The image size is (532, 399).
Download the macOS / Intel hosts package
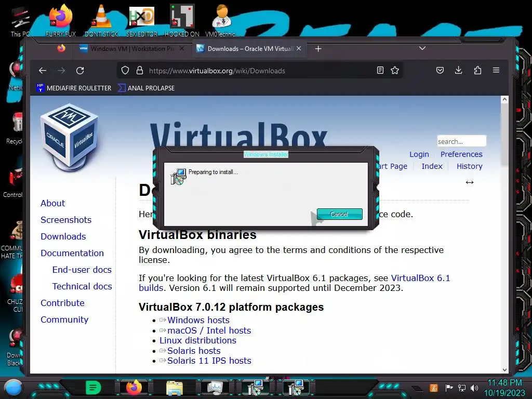click(x=209, y=330)
